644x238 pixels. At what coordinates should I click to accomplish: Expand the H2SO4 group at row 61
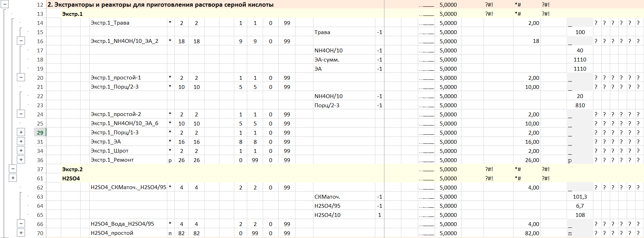[13, 178]
